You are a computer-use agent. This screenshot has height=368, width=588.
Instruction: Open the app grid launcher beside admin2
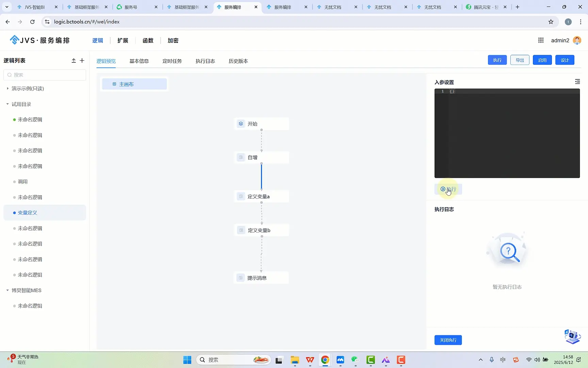(x=541, y=40)
